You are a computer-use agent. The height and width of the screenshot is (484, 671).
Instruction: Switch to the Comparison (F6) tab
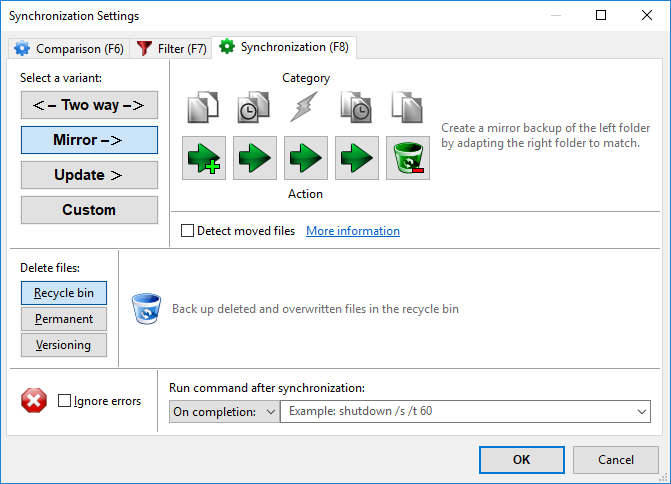click(69, 49)
